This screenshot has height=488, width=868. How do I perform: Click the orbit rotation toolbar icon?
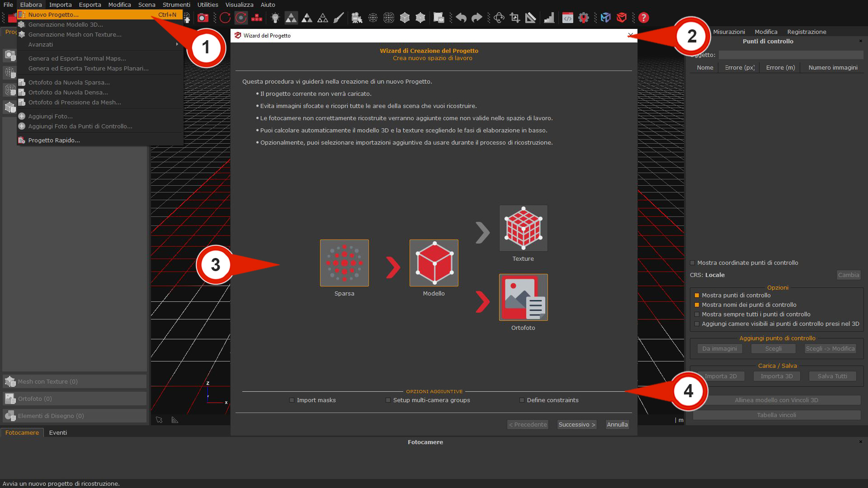click(499, 18)
